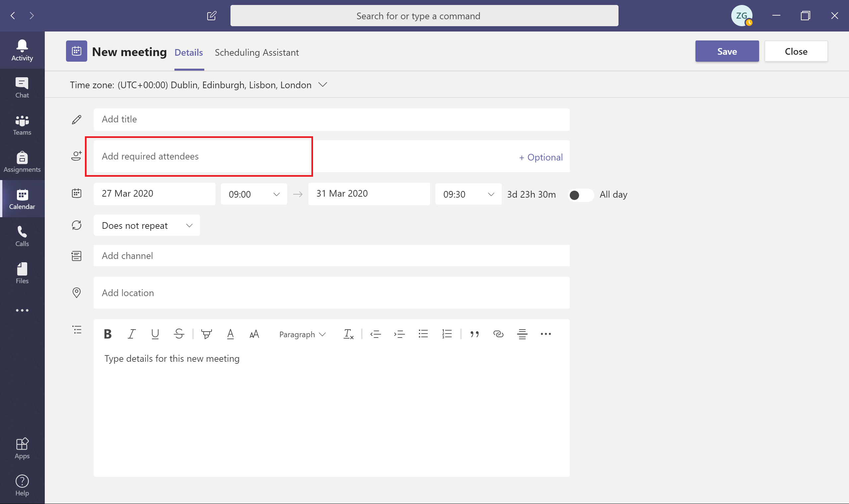Open the font color tool
The image size is (849, 504).
pyautogui.click(x=230, y=334)
